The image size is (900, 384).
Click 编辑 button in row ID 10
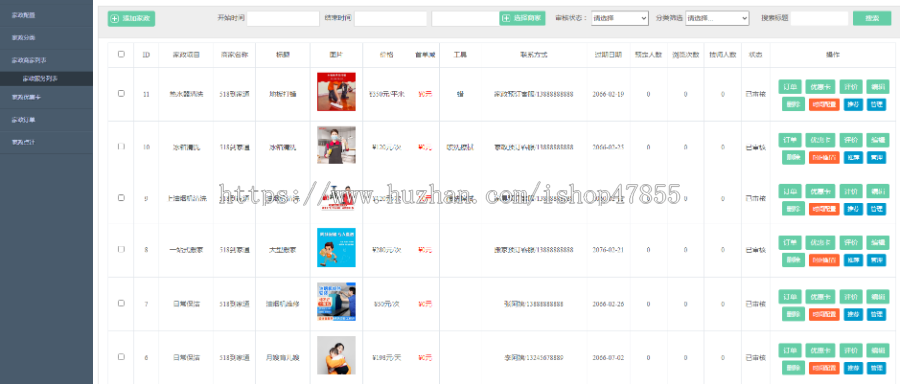coord(878,139)
